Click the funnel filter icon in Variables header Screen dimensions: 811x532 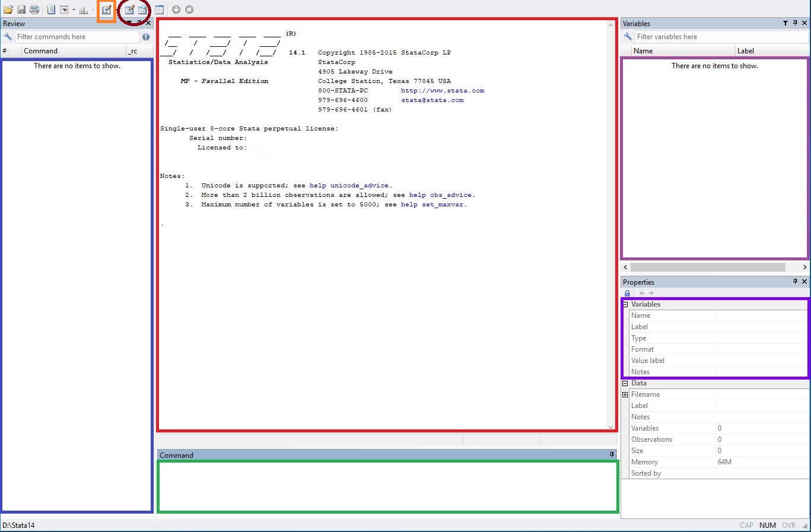785,23
